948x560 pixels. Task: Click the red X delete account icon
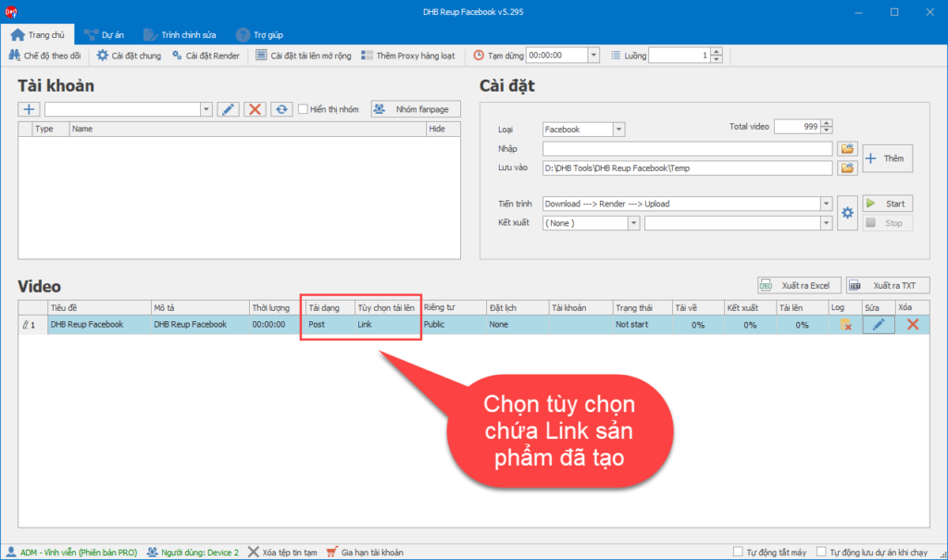[255, 109]
